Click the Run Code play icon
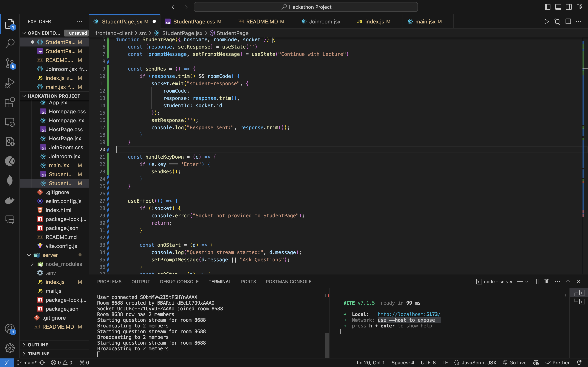This screenshot has height=367, width=588. (546, 22)
